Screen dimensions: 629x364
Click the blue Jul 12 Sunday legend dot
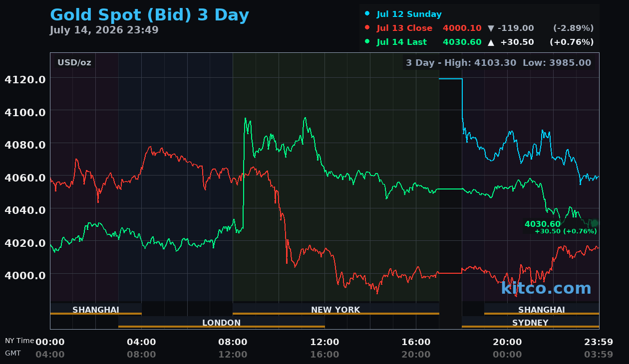click(x=367, y=13)
